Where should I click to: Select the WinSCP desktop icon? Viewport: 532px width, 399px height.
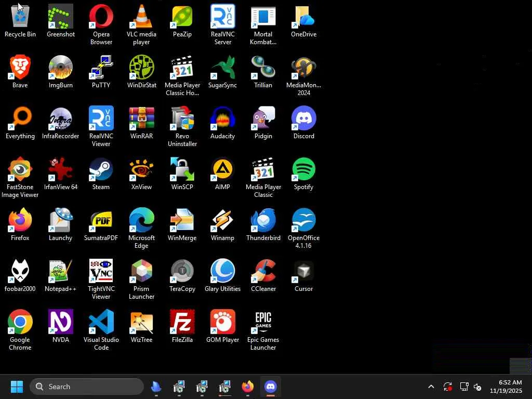pyautogui.click(x=182, y=169)
